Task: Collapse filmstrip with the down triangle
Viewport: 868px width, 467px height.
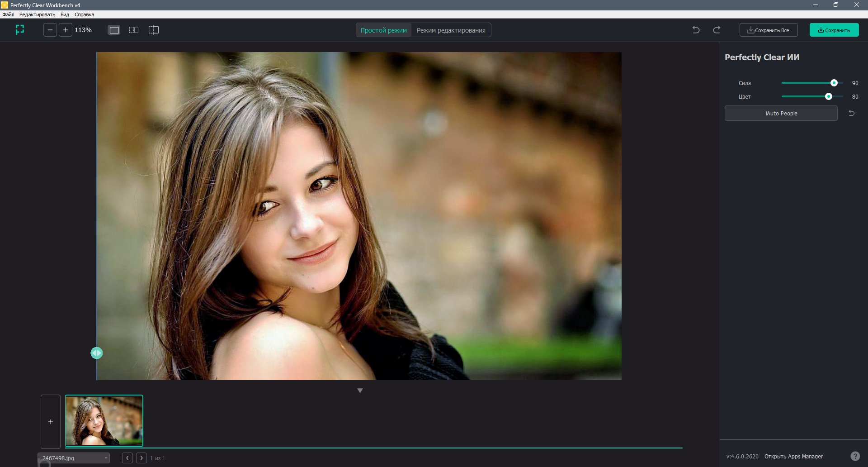Action: click(360, 391)
